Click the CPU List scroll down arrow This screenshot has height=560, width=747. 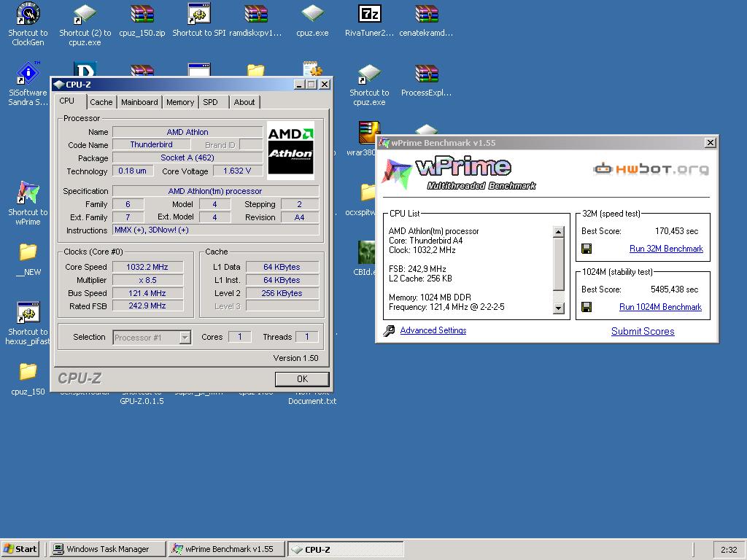[x=558, y=308]
